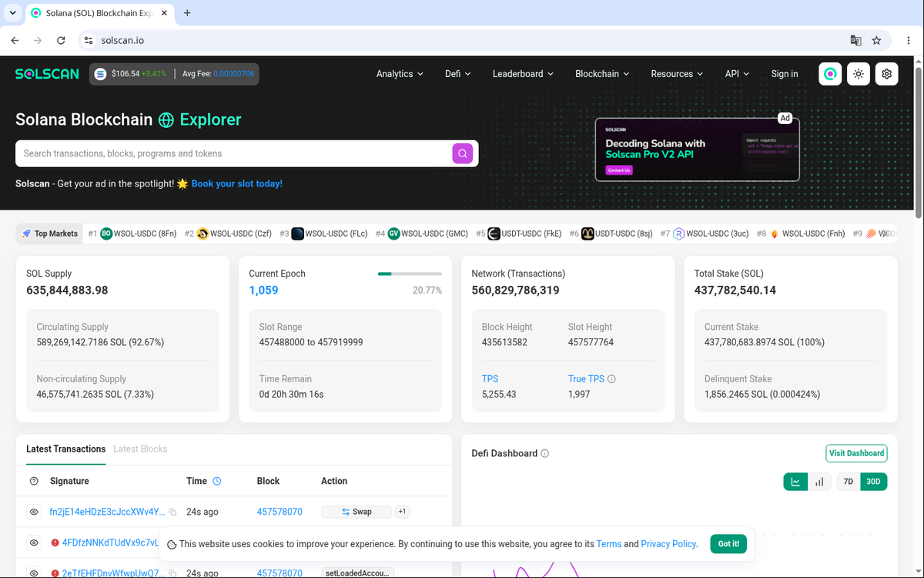Switch to the Latest Blocks tab
The width and height of the screenshot is (924, 578).
pos(140,449)
